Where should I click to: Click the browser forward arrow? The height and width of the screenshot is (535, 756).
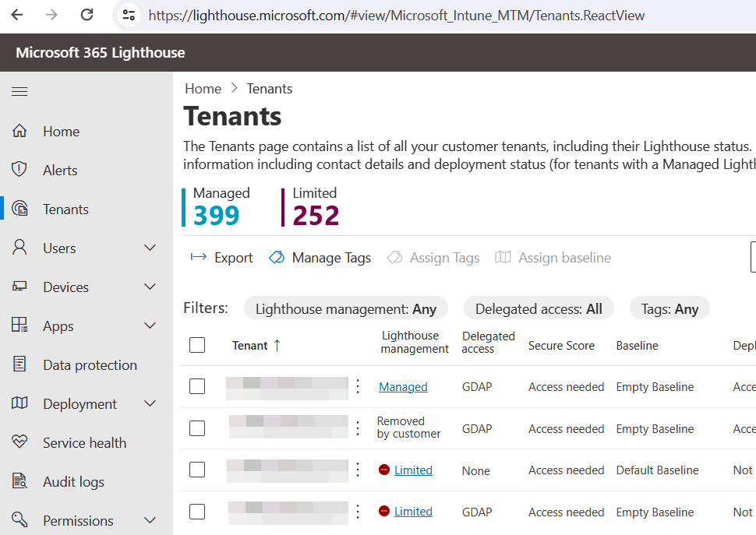[x=51, y=15]
